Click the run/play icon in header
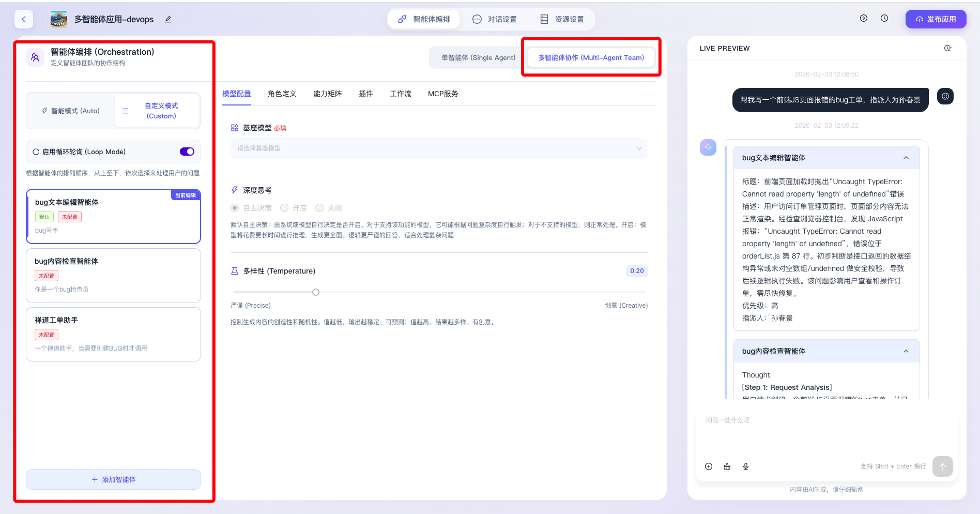This screenshot has width=980, height=514. point(863,19)
